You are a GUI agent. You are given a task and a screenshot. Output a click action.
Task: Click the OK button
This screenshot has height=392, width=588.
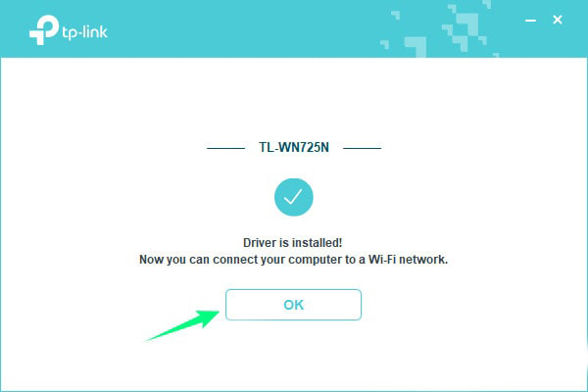(293, 305)
